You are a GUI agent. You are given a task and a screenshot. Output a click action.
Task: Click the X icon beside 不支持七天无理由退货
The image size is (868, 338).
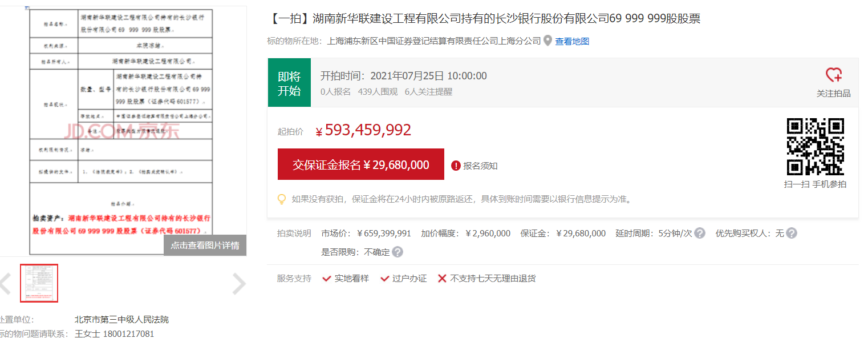point(442,279)
